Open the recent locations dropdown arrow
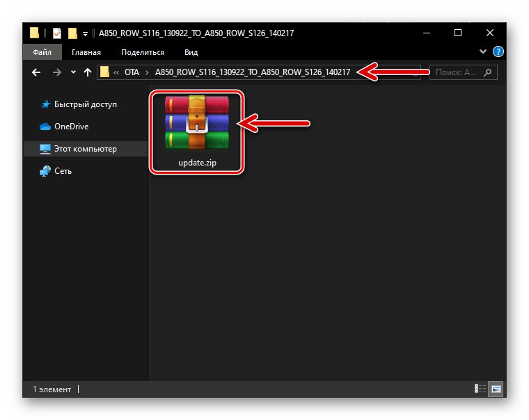The image size is (529, 420). (73, 72)
